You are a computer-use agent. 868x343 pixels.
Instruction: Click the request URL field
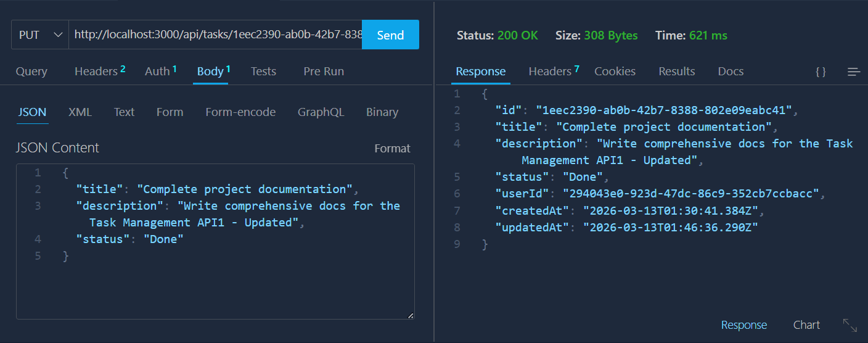tap(215, 35)
